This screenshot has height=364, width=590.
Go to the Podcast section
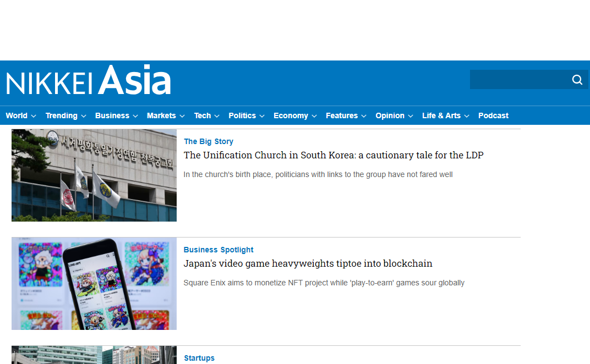click(493, 115)
